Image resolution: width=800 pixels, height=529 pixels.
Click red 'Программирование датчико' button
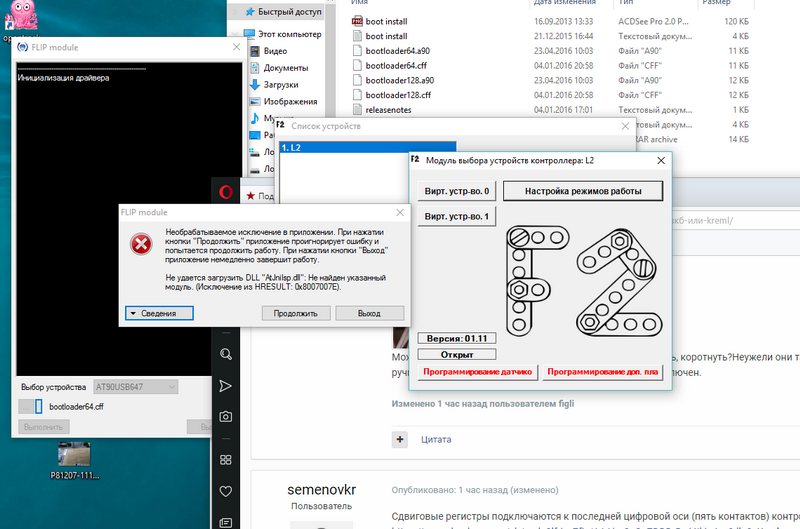tap(478, 372)
